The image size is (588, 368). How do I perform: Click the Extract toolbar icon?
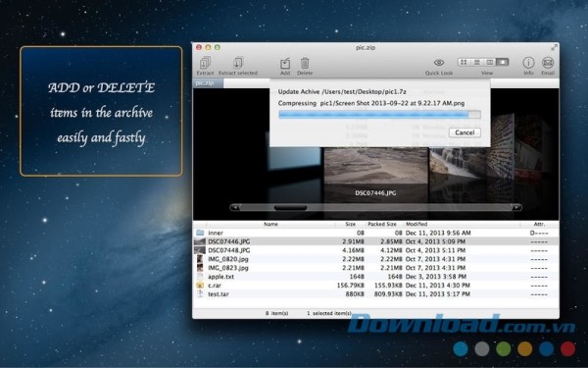(205, 63)
